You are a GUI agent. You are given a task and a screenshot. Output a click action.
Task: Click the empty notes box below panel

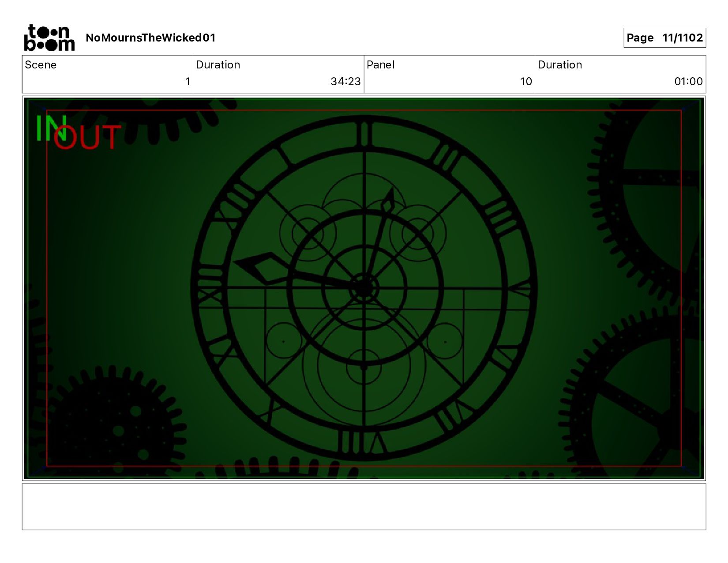tap(364, 506)
